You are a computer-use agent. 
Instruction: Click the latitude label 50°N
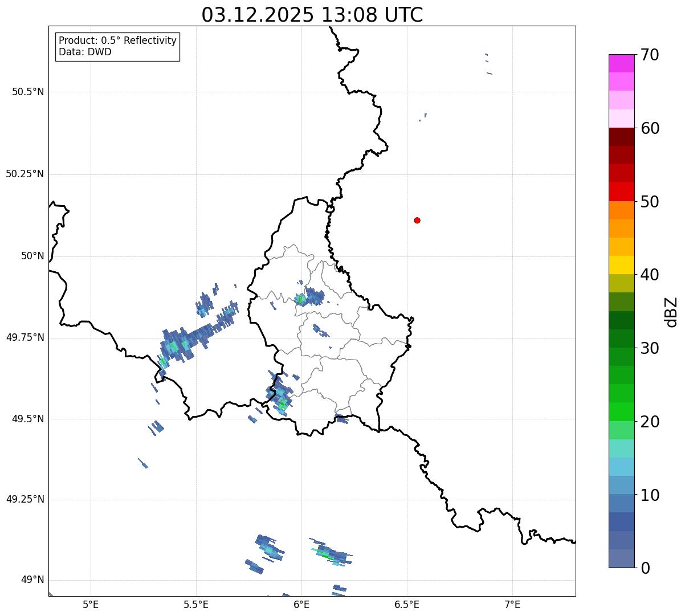32,256
